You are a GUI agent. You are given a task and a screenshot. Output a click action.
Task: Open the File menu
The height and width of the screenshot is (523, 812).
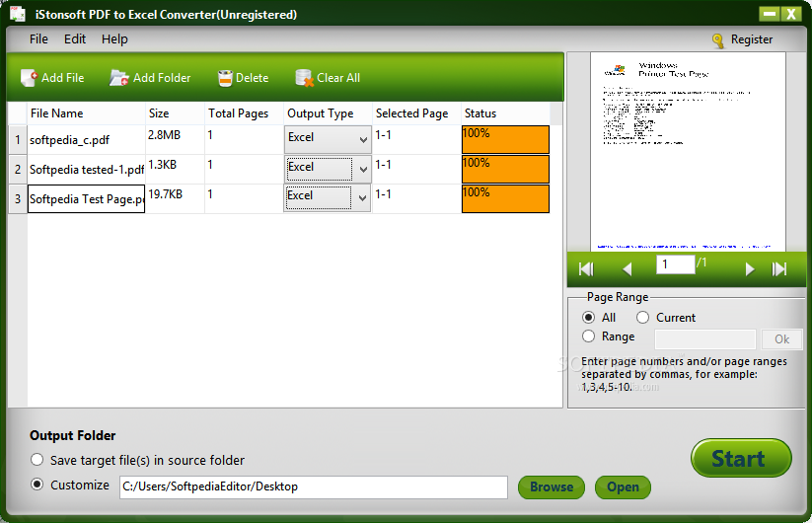coord(38,39)
